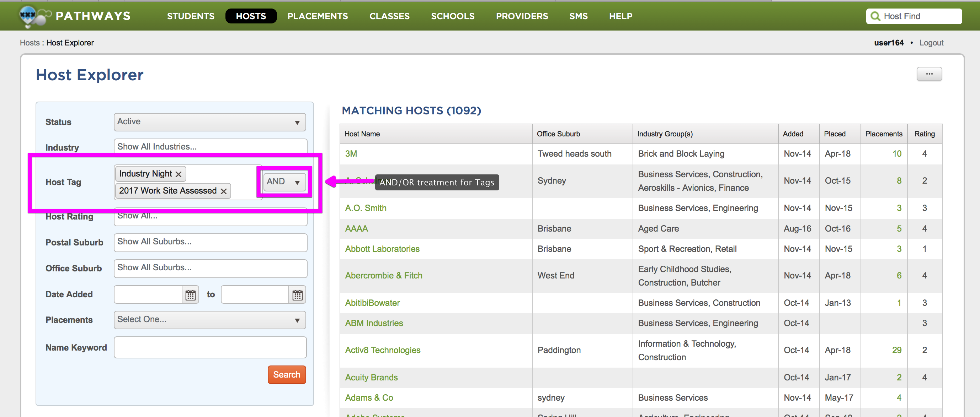980x417 pixels.
Task: Remove the Industry Night host tag
Action: click(x=179, y=174)
